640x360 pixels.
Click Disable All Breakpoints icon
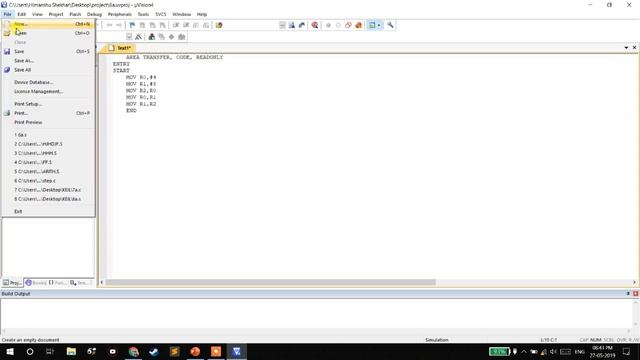click(x=348, y=25)
